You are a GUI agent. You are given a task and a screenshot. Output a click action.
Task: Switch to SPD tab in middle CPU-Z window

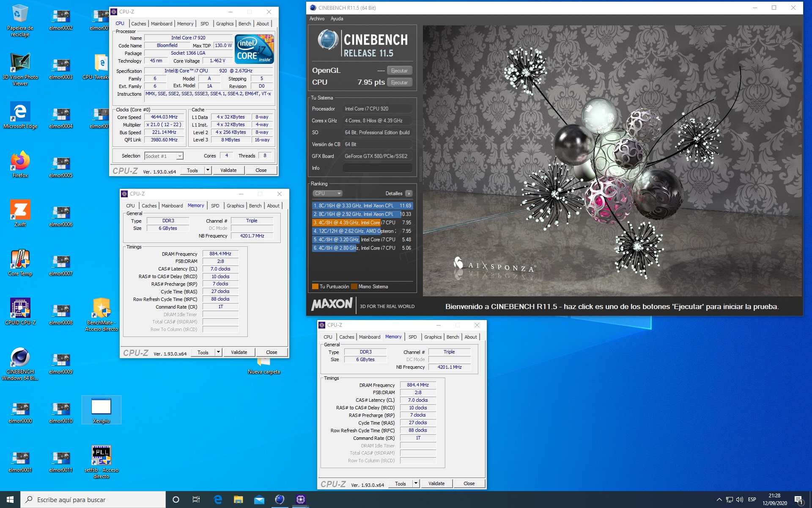pos(215,206)
